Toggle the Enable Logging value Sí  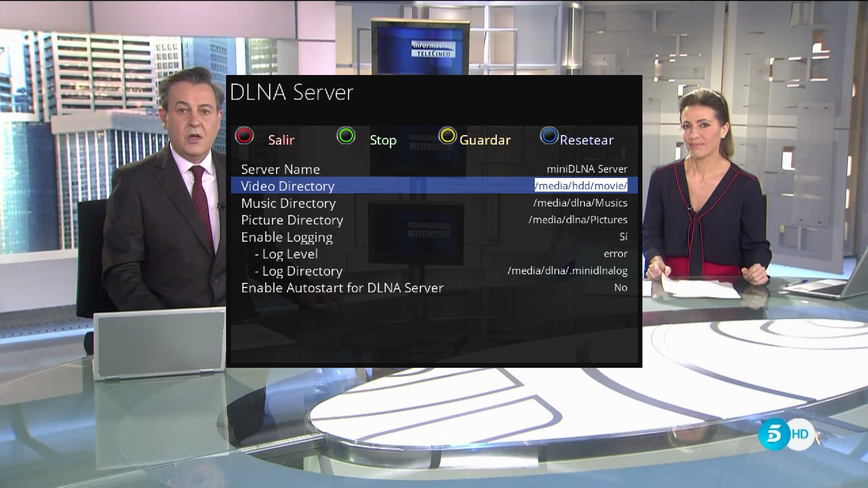[x=623, y=237]
